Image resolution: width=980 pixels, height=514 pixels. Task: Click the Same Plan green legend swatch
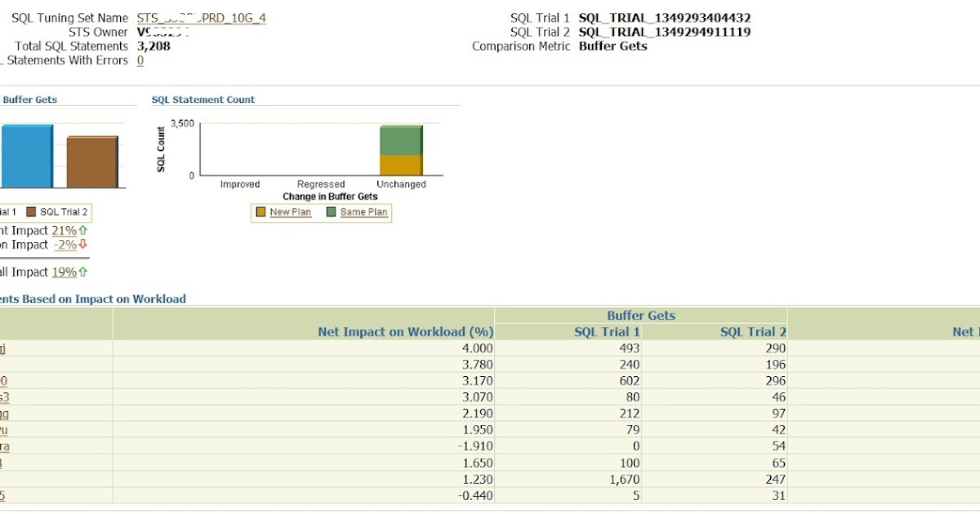pyautogui.click(x=331, y=212)
